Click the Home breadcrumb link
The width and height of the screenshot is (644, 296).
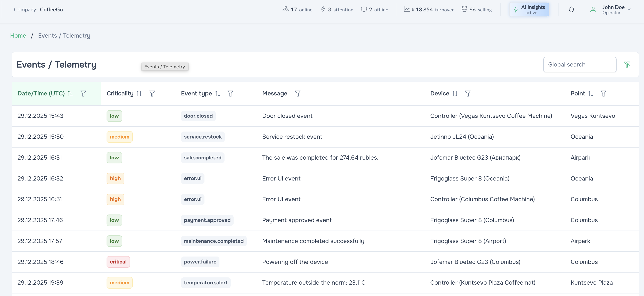pyautogui.click(x=18, y=35)
